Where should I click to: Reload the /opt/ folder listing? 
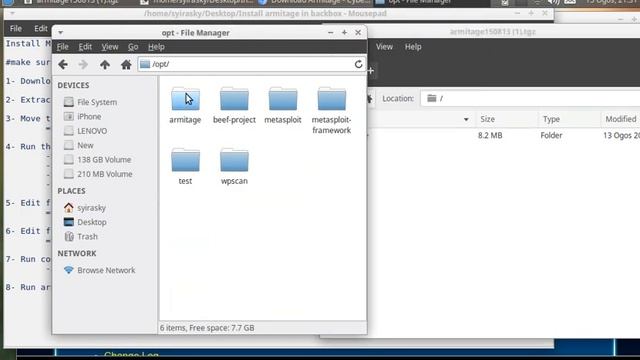click(358, 64)
